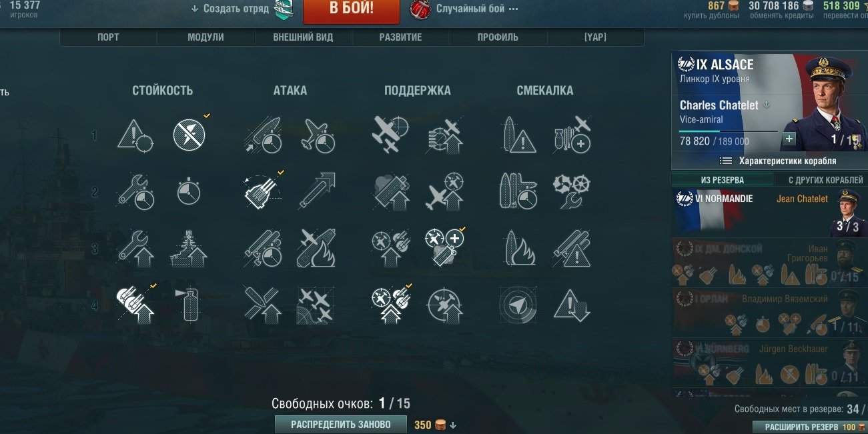Select the rudder and gears skill in Смекалка

coord(572,191)
